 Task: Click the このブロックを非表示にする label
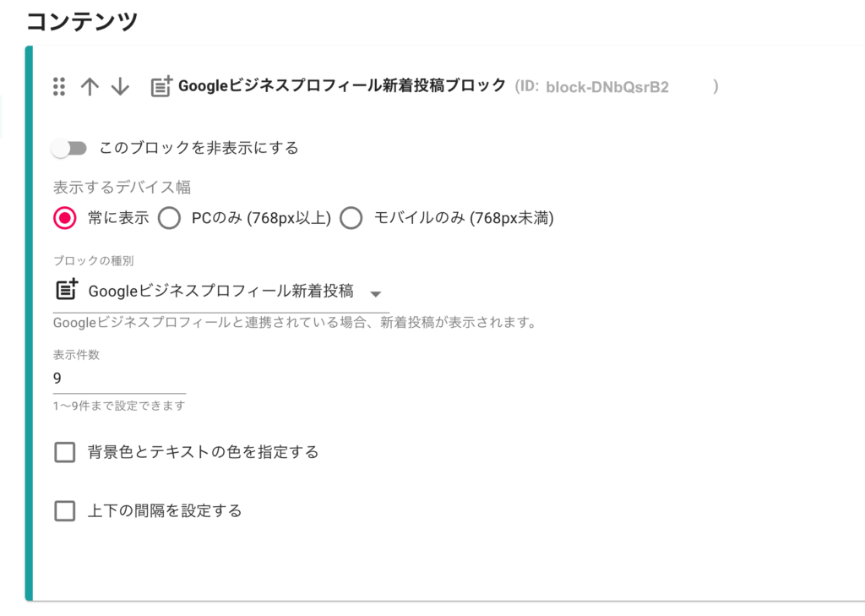coord(199,148)
